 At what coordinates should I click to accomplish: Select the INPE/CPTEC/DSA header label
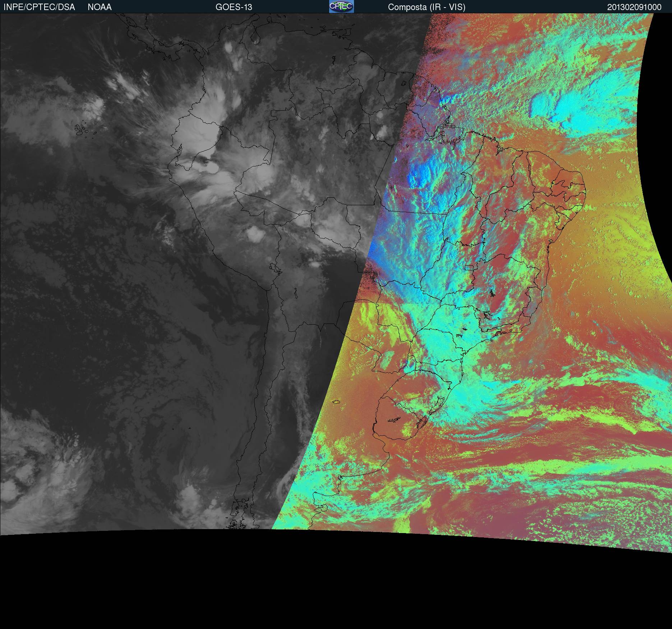pyautogui.click(x=39, y=7)
